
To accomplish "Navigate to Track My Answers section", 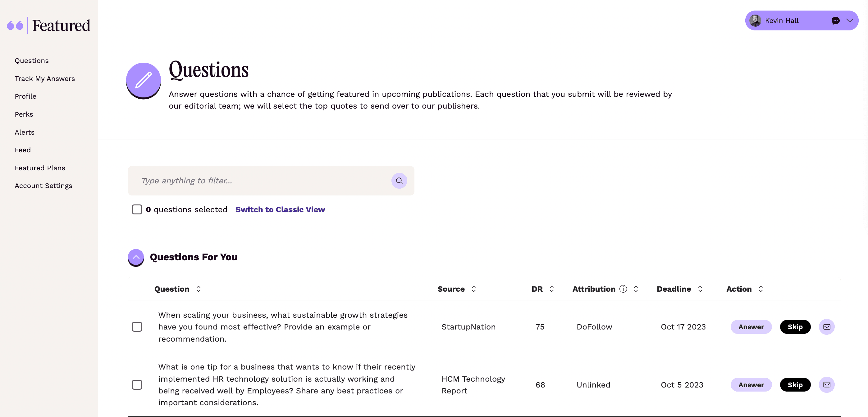I will pyautogui.click(x=45, y=78).
